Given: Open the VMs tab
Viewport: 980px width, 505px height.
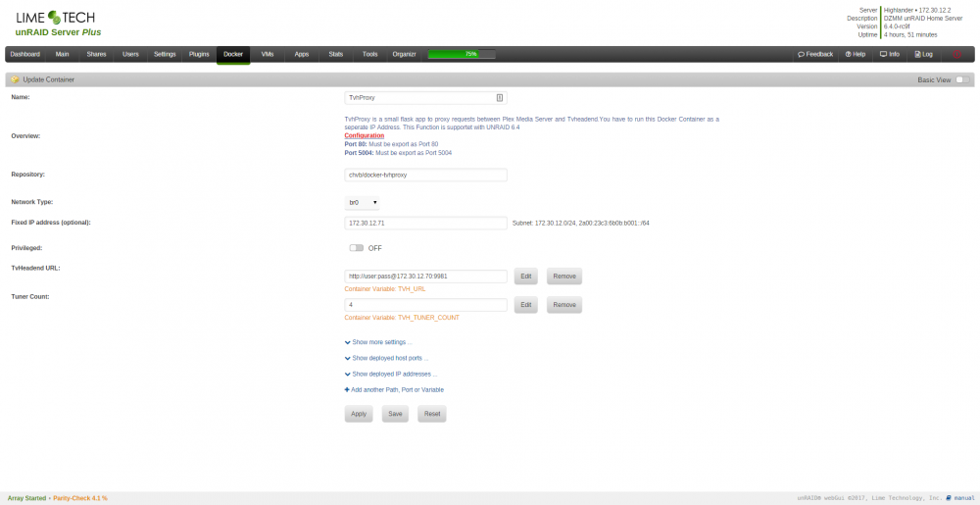Looking at the screenshot, I should click(268, 54).
